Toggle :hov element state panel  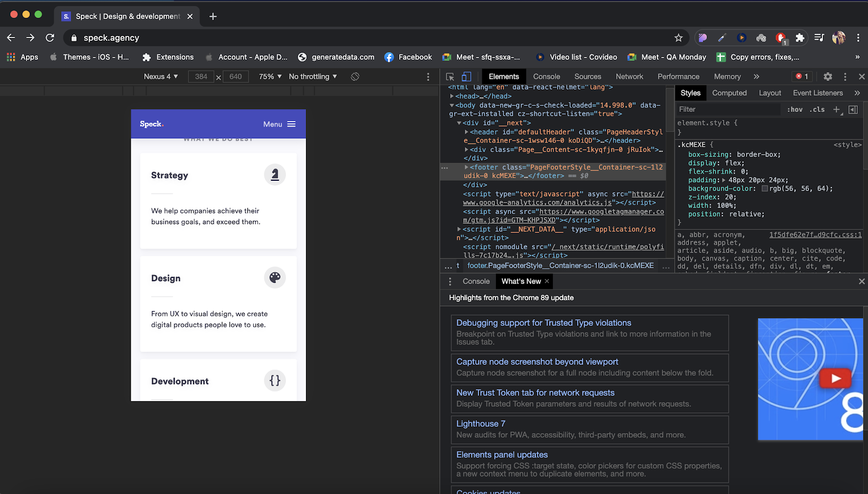coord(795,109)
